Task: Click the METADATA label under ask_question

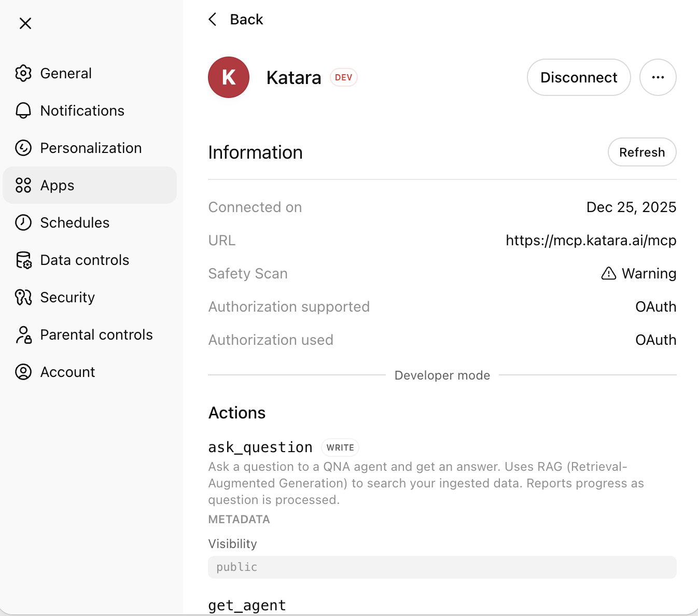Action: (x=239, y=519)
